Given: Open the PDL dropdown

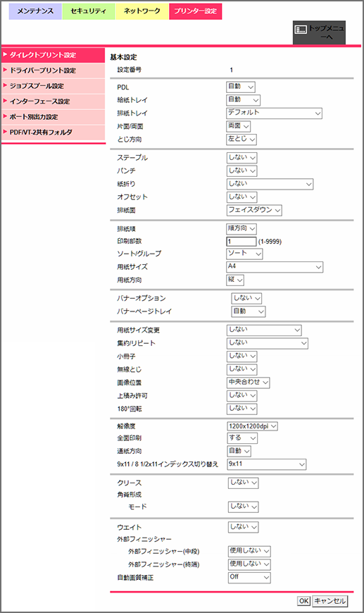Looking at the screenshot, I should click(x=241, y=87).
